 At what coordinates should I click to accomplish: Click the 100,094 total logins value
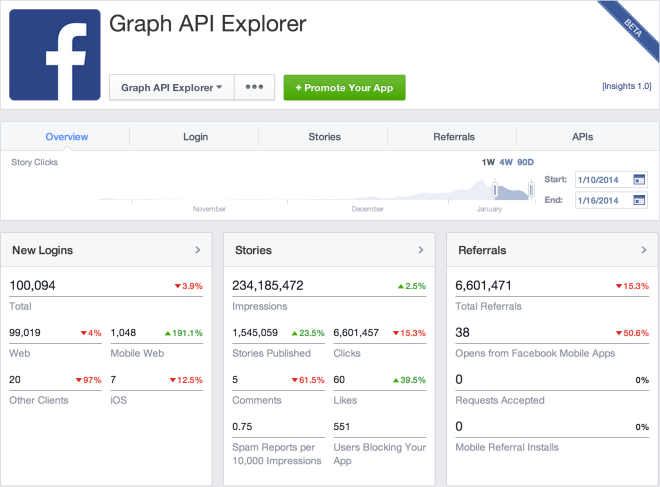tap(32, 285)
